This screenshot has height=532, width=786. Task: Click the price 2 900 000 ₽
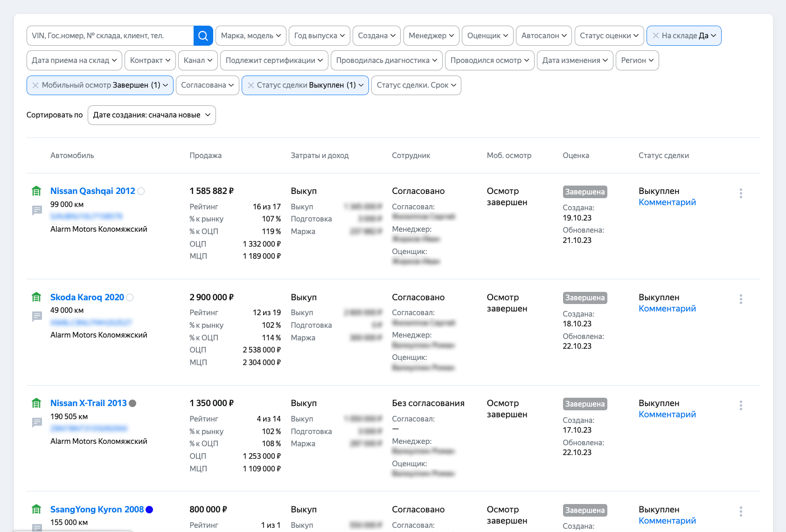(211, 297)
